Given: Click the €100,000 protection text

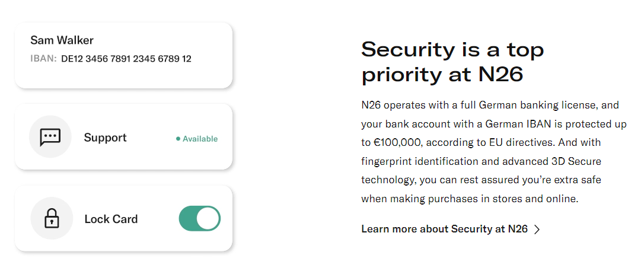Looking at the screenshot, I should click(396, 142).
